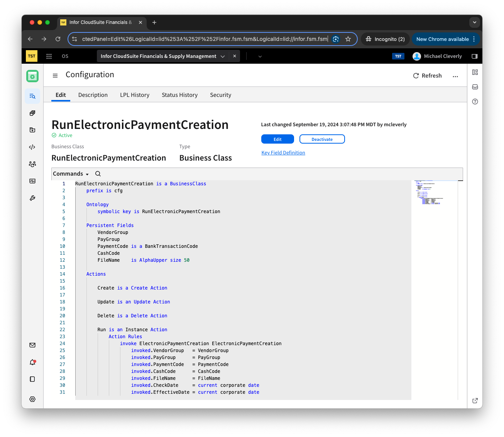Click the Refresh button

[428, 76]
